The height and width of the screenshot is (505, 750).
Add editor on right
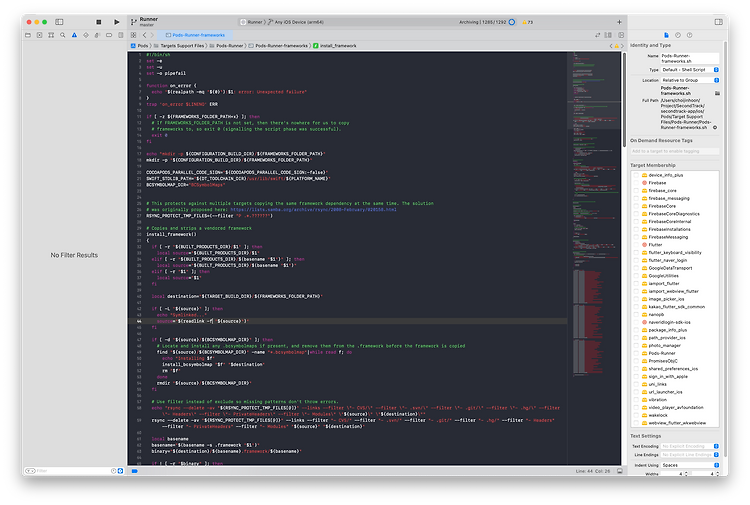pos(621,35)
